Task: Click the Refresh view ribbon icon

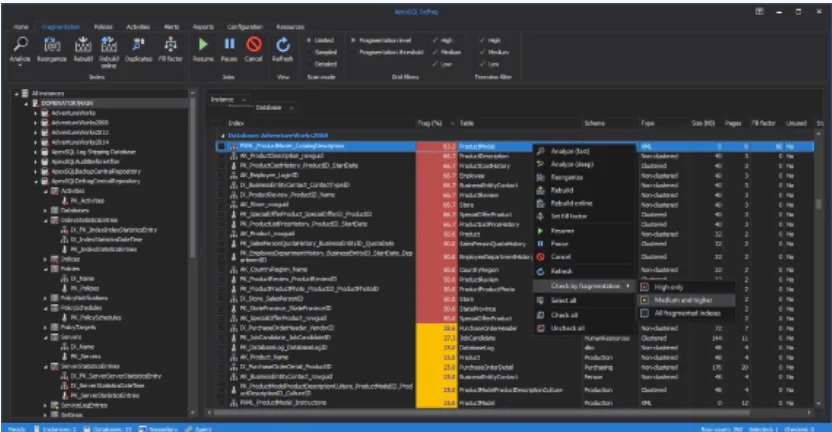Action: pyautogui.click(x=283, y=45)
